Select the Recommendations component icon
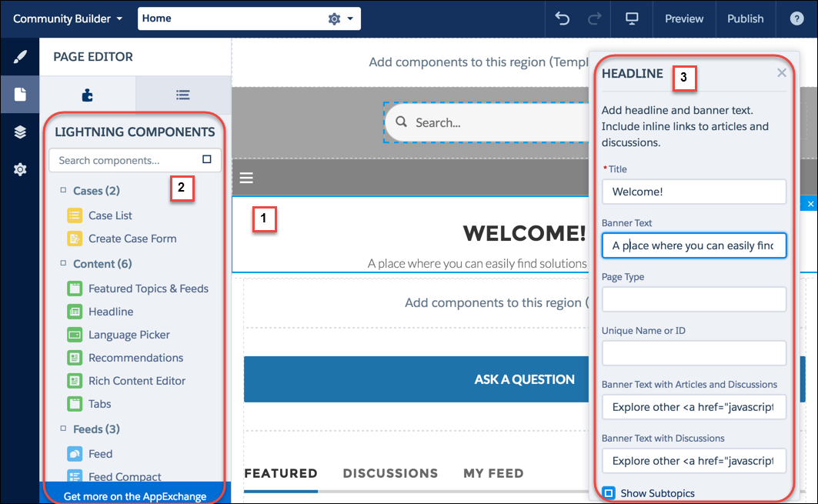Viewport: 818px width, 504px height. pyautogui.click(x=75, y=357)
